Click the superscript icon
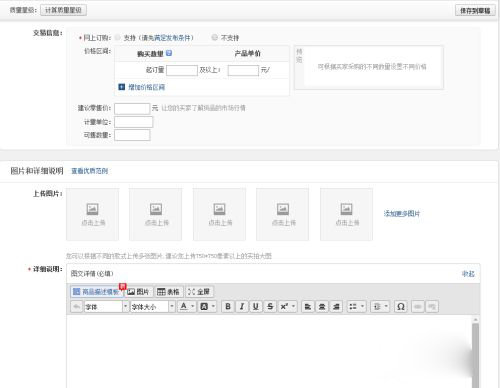 284,307
